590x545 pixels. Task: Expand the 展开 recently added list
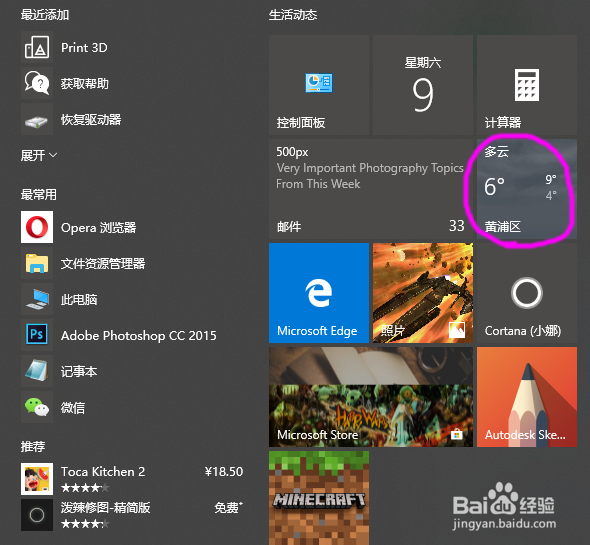pos(39,155)
